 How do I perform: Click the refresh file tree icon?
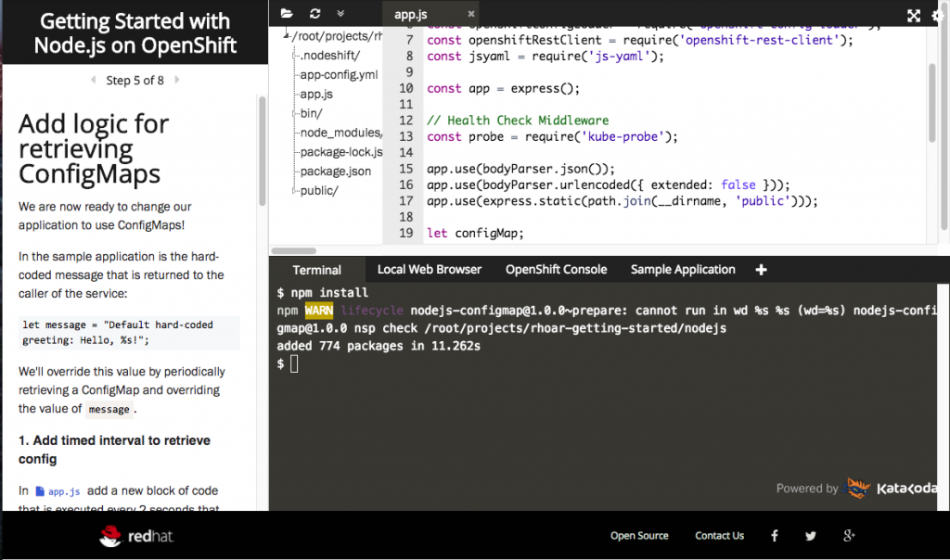(315, 14)
